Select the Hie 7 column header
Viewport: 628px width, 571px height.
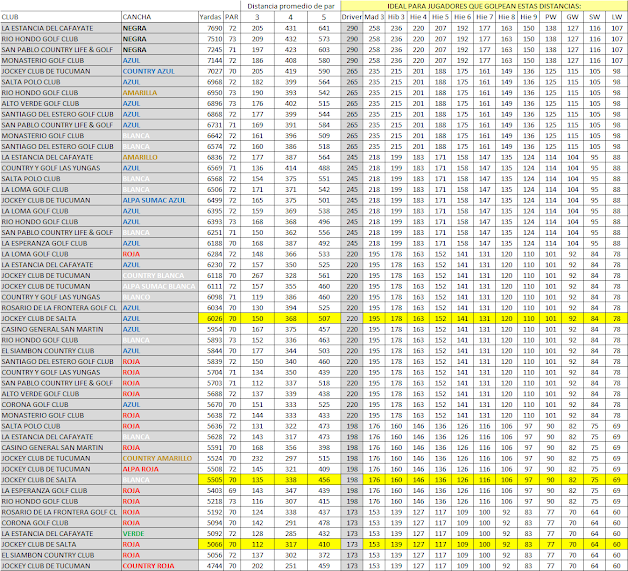click(x=485, y=17)
